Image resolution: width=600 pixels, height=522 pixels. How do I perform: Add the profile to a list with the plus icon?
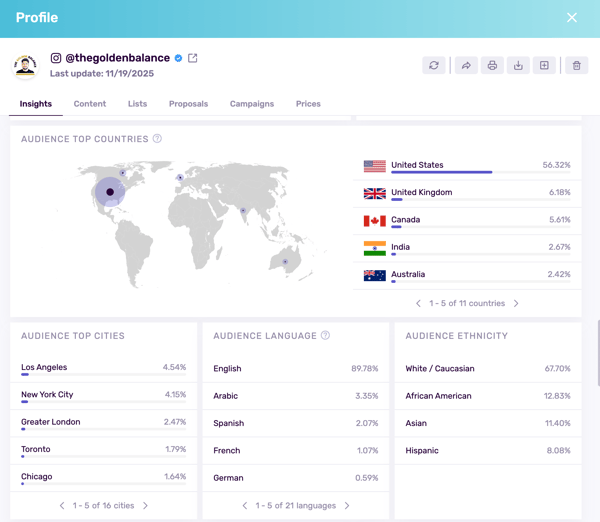544,66
